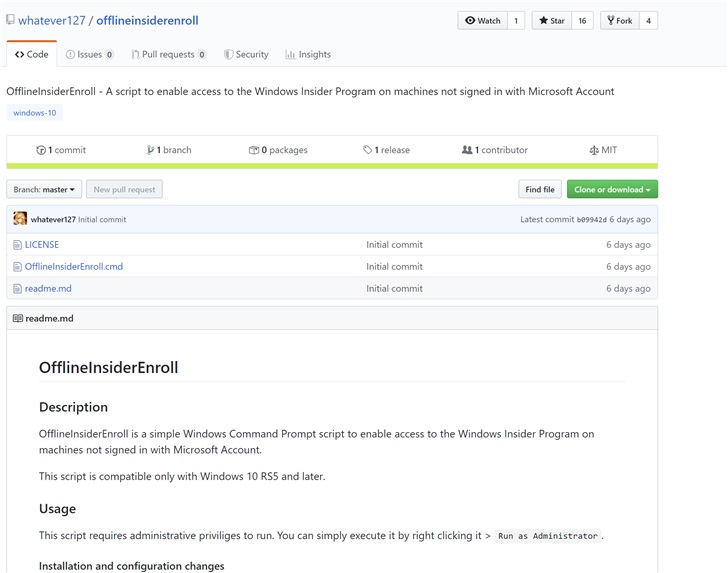View the 1 branch list
Viewport: 728px width, 573px height.
(169, 150)
